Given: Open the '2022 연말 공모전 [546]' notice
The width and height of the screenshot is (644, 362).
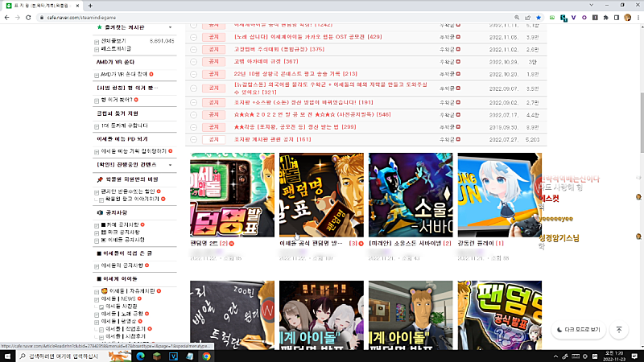Looking at the screenshot, I should (312, 115).
